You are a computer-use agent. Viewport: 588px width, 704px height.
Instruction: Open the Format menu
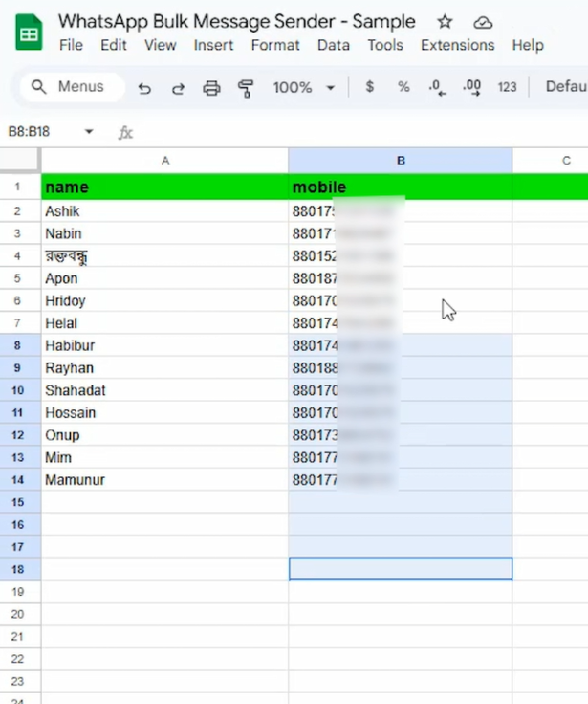[x=275, y=45]
